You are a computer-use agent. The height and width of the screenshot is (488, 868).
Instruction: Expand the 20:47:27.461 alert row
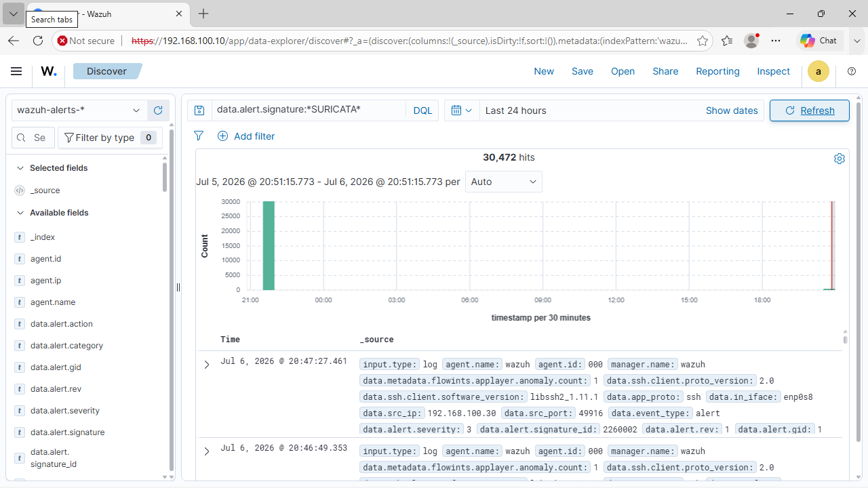coord(207,365)
